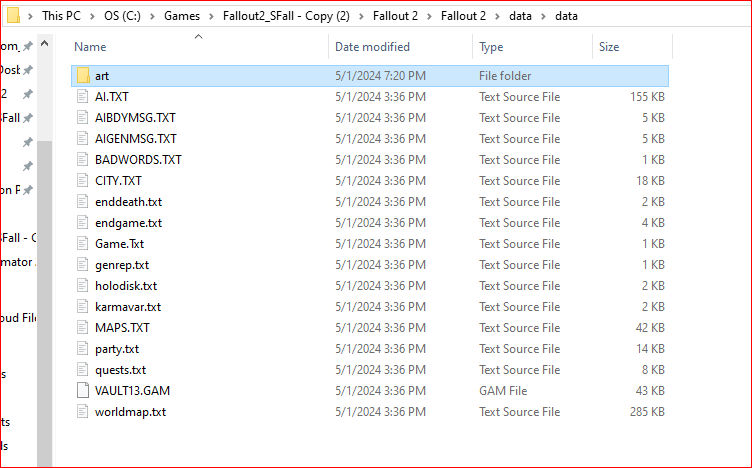Viewport: 752px width, 468px height.
Task: Expand chevron after Fallout2_SFall - Copy (2)
Action: point(362,16)
